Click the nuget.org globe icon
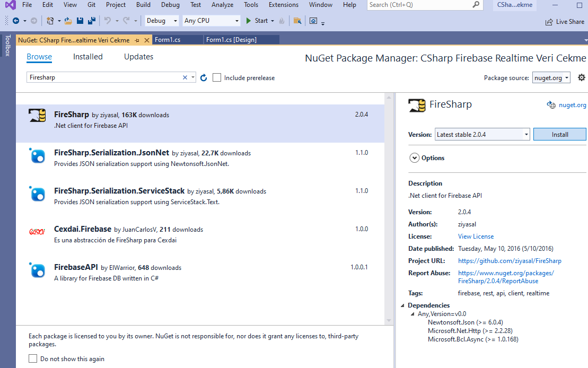 (x=551, y=105)
